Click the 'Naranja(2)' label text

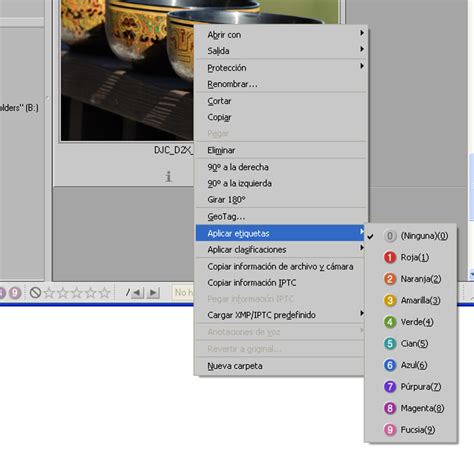tap(421, 279)
